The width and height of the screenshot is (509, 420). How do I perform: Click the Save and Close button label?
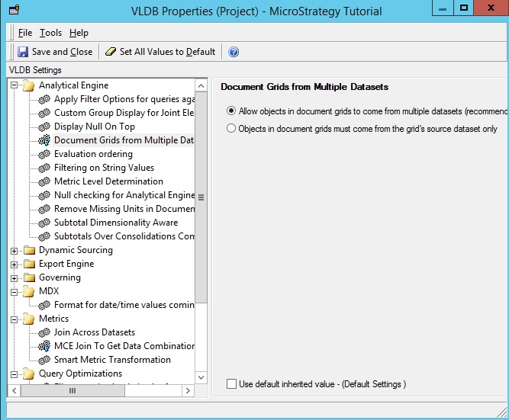62,52
